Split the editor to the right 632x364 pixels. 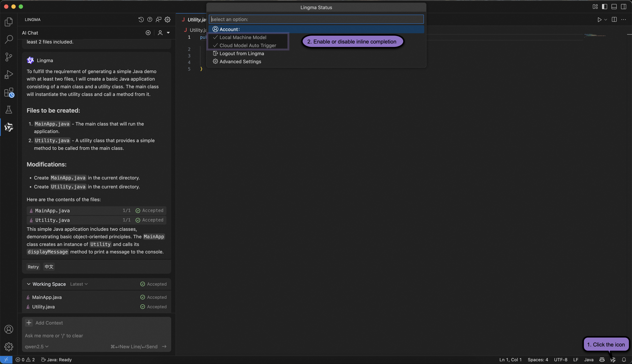[614, 20]
